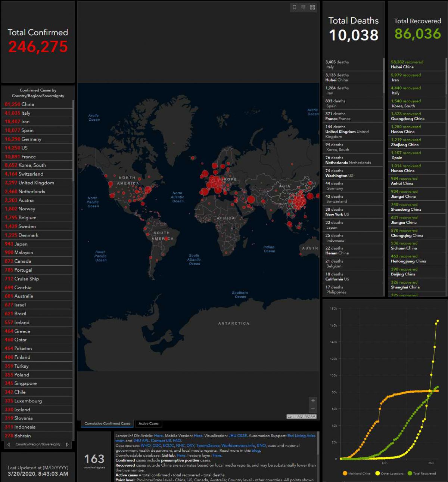Click the left arrow beside Country/Region/Sovereignty

9,445
